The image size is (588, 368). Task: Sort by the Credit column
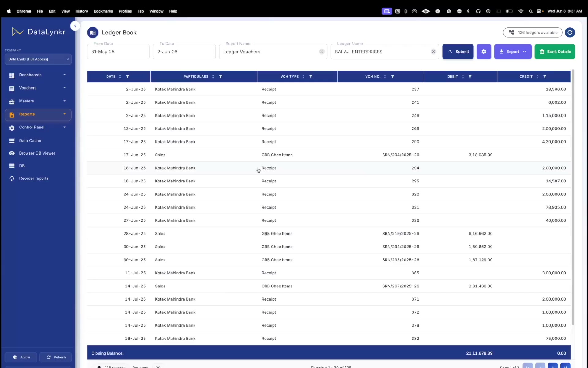(x=537, y=77)
